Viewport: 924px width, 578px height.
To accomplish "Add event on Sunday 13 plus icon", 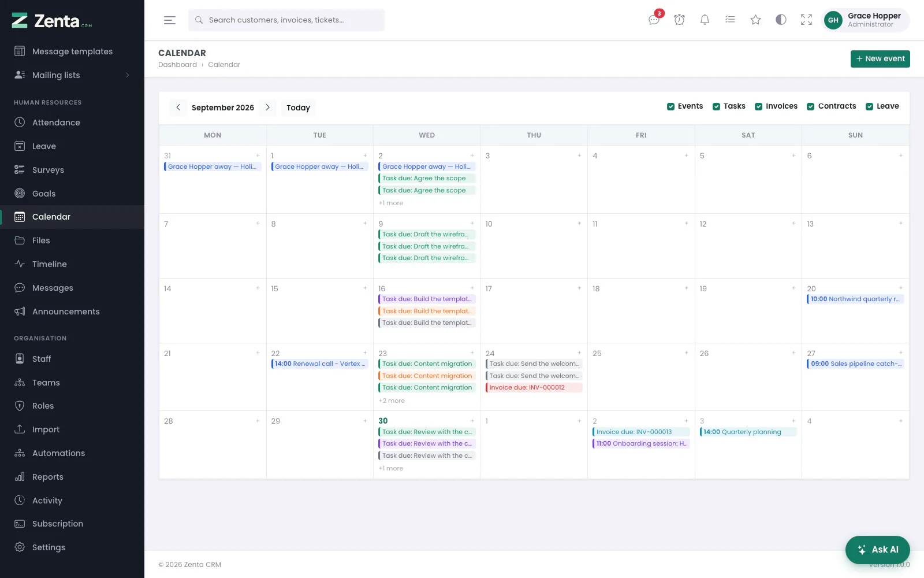I will 900,223.
